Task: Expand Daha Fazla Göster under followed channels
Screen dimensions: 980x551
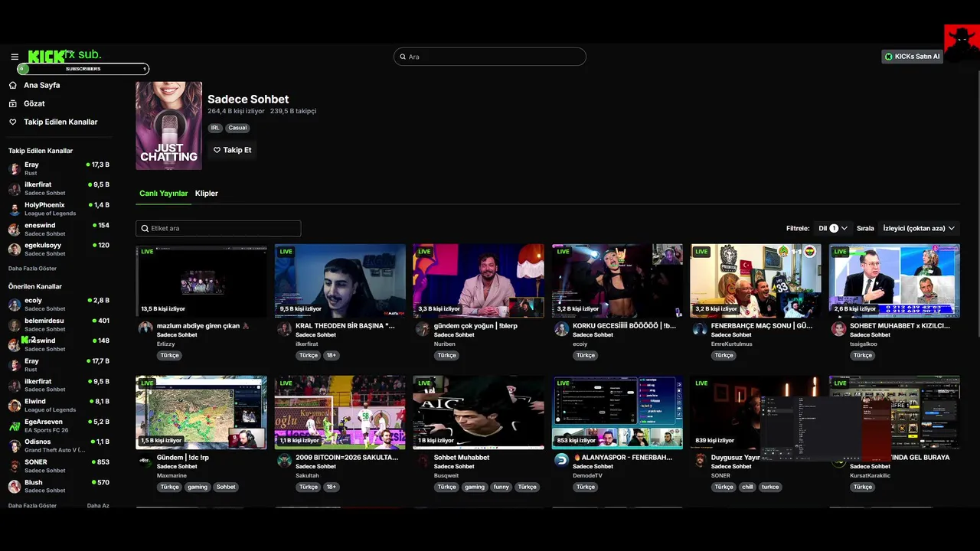Action: point(32,269)
